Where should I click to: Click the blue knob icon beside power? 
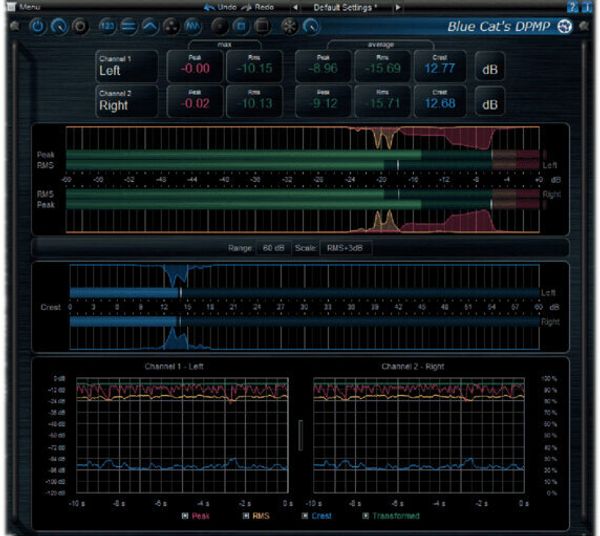click(x=59, y=26)
